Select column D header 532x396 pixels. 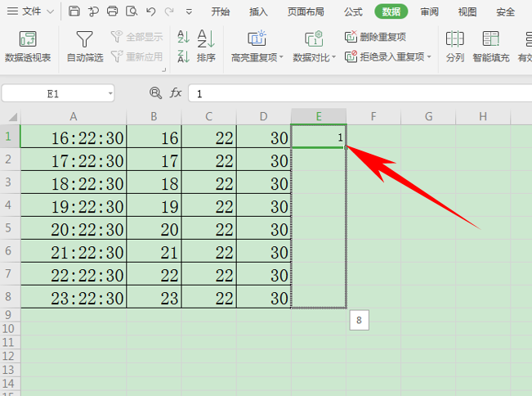pyautogui.click(x=264, y=116)
